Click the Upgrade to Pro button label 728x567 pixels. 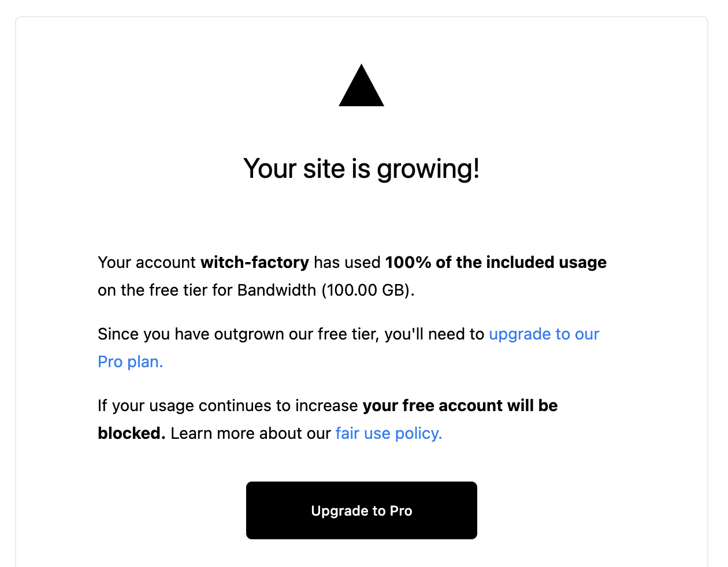[x=361, y=510]
